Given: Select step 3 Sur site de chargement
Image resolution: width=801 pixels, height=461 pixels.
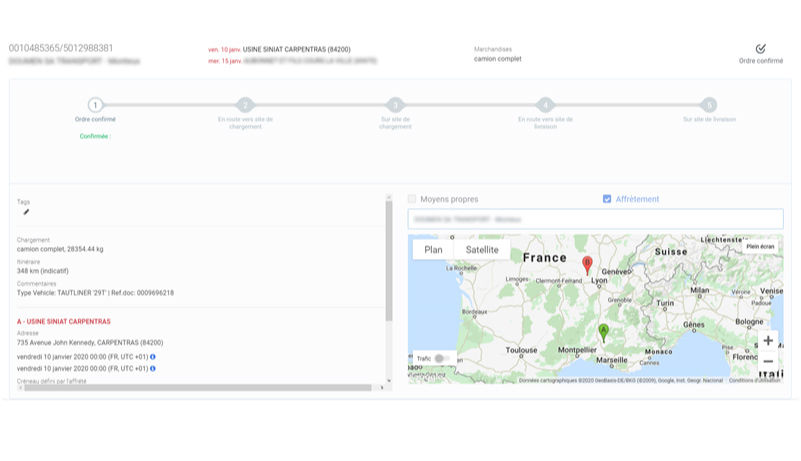Looking at the screenshot, I should 395,104.
